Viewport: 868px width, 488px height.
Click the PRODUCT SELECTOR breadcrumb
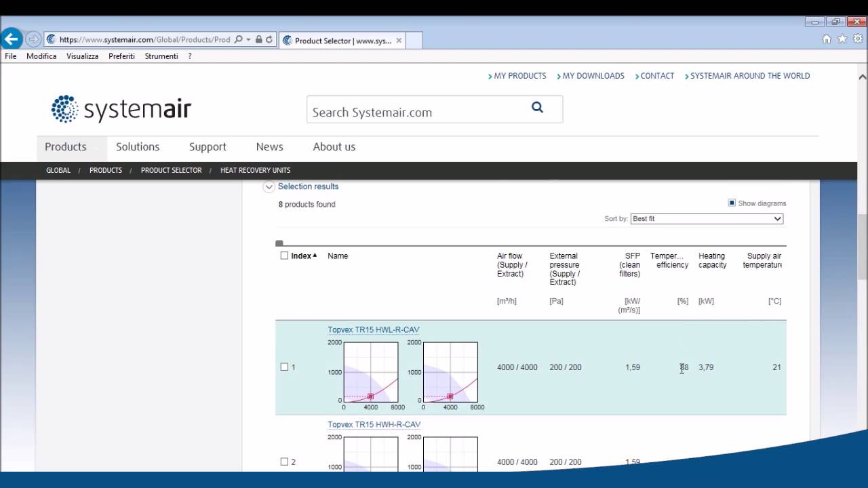172,170
